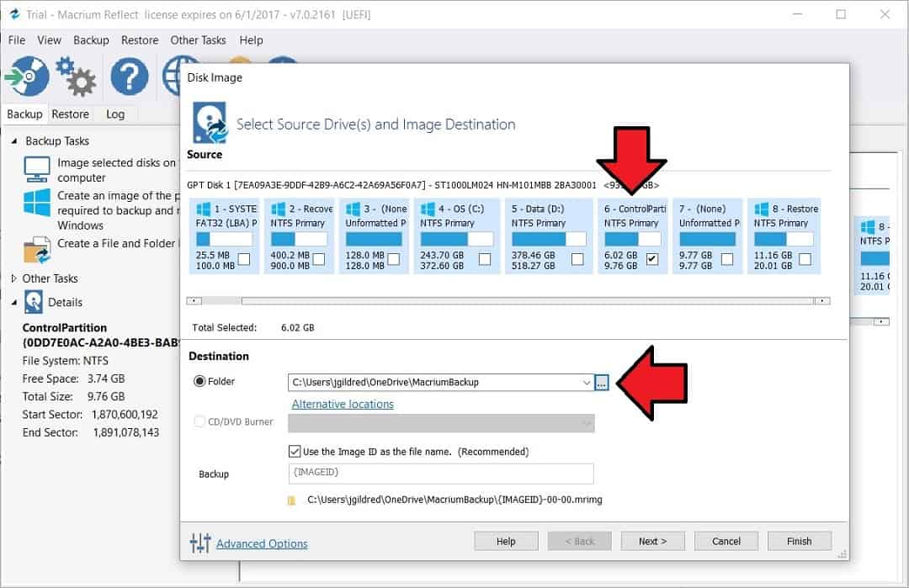Open the Backup menu
Viewport: 909px width, 588px height.
(x=91, y=40)
